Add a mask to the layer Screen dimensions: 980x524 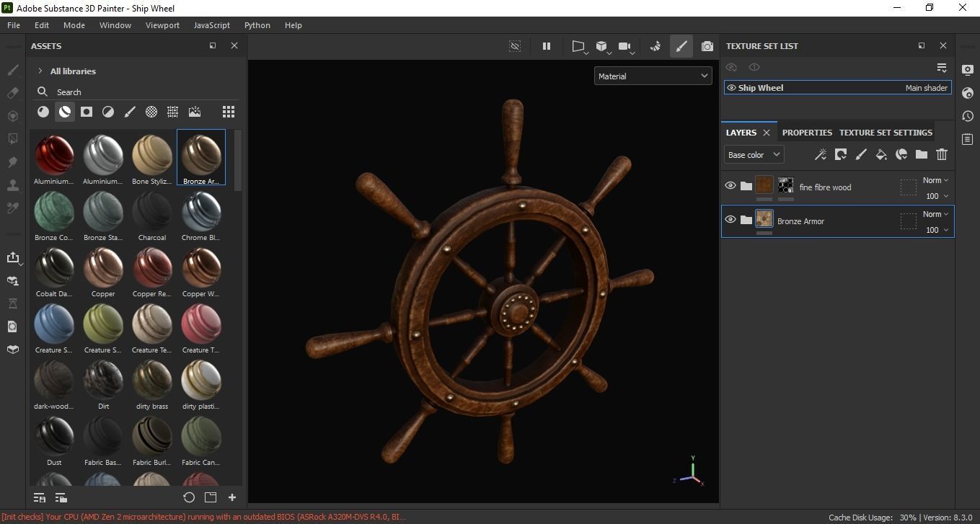coord(841,154)
